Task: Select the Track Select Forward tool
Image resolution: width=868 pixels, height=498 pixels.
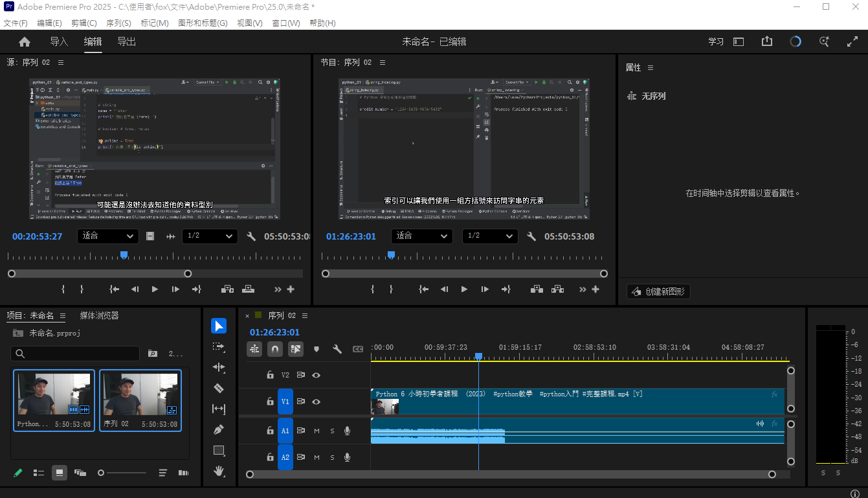Action: [x=219, y=346]
